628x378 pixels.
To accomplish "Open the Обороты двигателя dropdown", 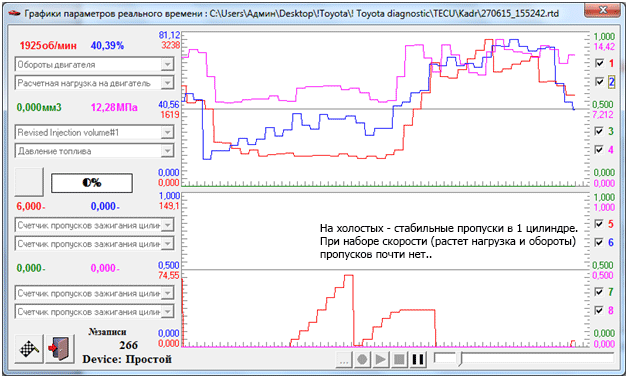I will (x=95, y=64).
